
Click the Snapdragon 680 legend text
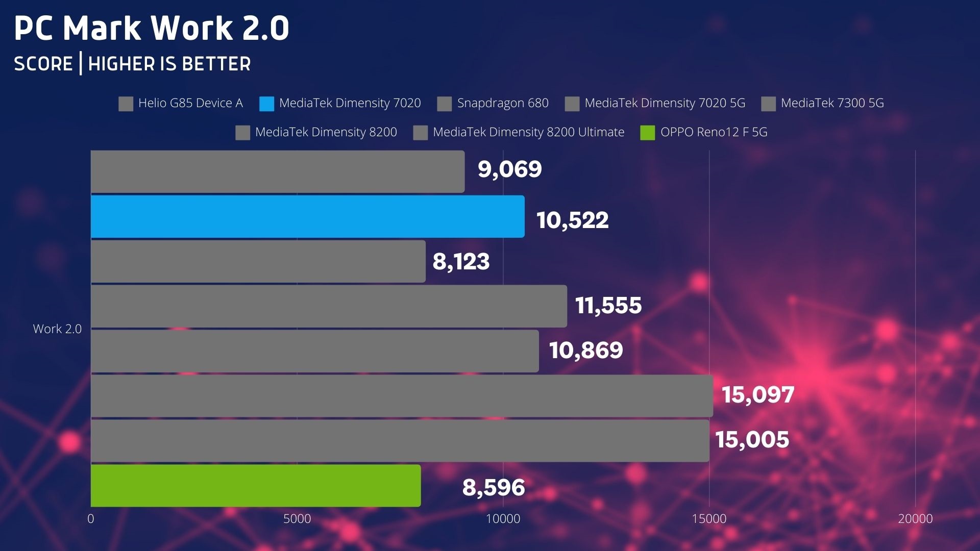(502, 103)
